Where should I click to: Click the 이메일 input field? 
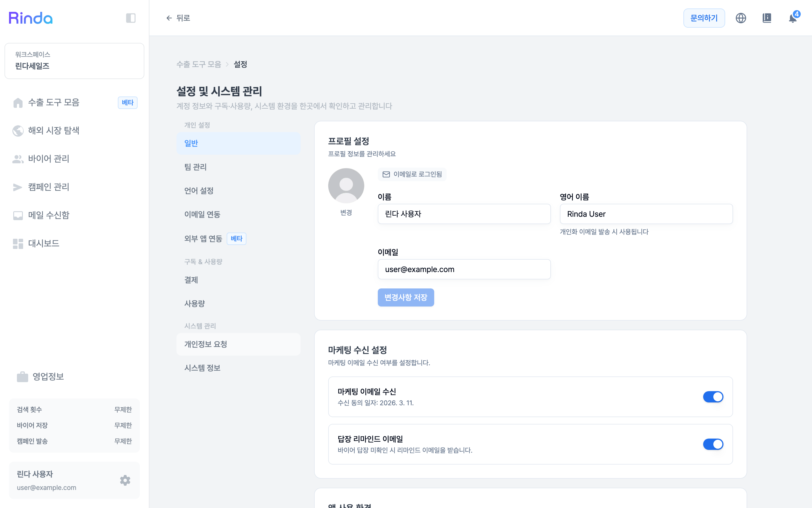tap(464, 269)
